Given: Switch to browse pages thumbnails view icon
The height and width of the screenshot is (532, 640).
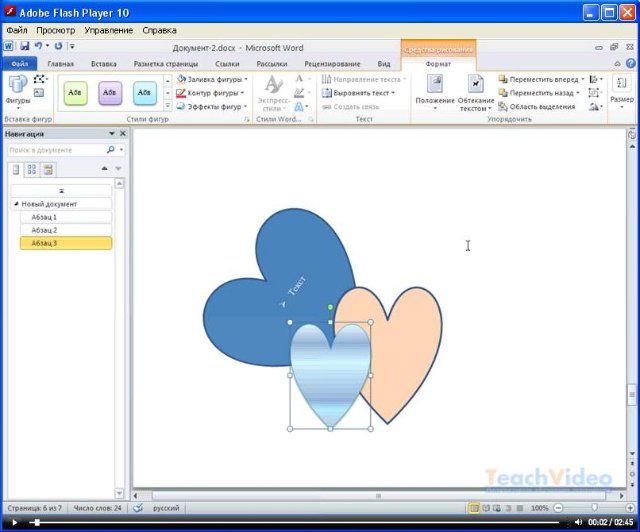Looking at the screenshot, I should (32, 169).
